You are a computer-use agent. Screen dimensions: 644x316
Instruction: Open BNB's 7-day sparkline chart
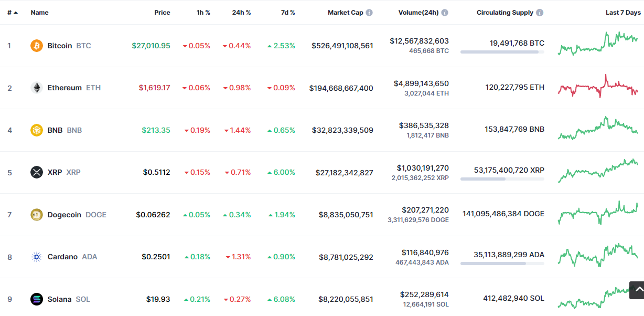(598, 128)
